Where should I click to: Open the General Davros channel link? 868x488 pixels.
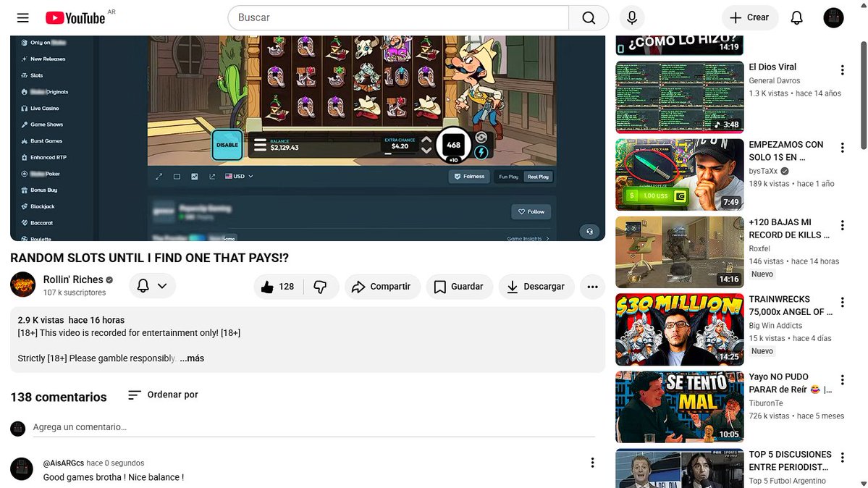click(775, 80)
